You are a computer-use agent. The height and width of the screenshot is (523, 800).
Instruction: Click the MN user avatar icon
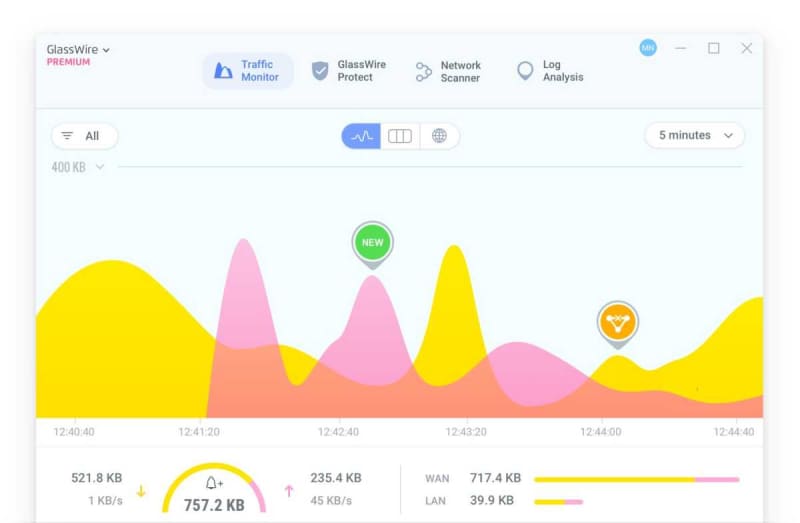point(648,47)
